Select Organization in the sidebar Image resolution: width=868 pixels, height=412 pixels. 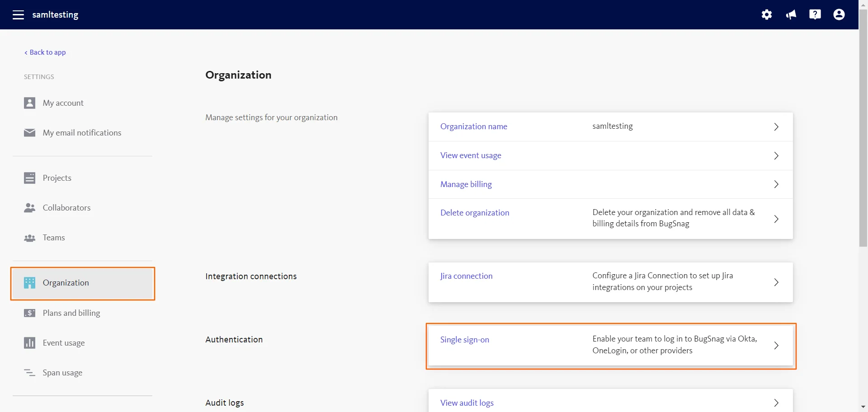click(82, 283)
